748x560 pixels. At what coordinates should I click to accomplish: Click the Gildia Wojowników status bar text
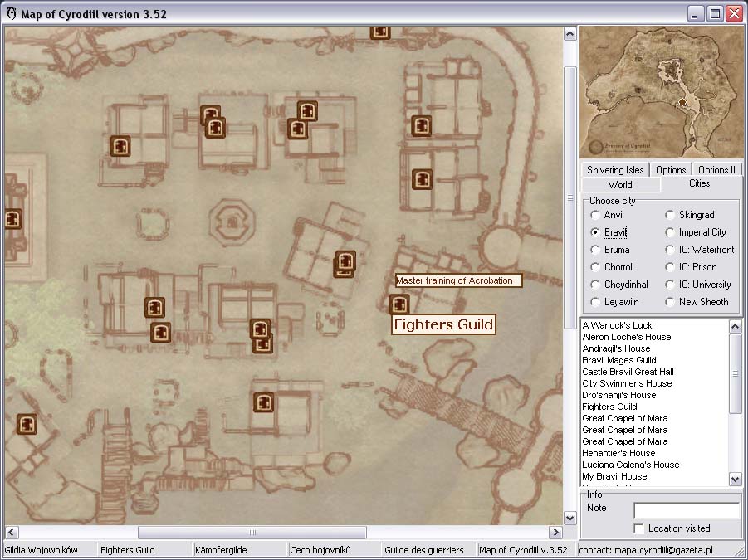pos(41,550)
